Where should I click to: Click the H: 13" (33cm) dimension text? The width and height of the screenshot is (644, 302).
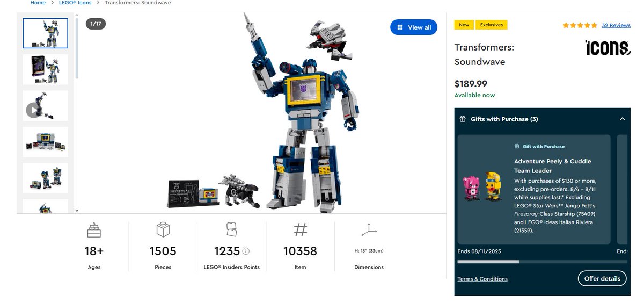pos(369,251)
